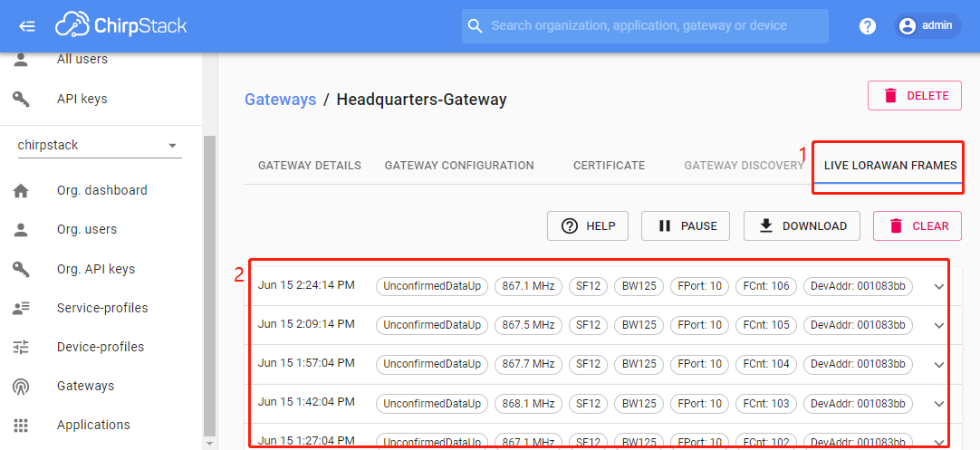This screenshot has width=980, height=450.
Task: Select the Gateway Discovery tab
Action: [x=744, y=166]
